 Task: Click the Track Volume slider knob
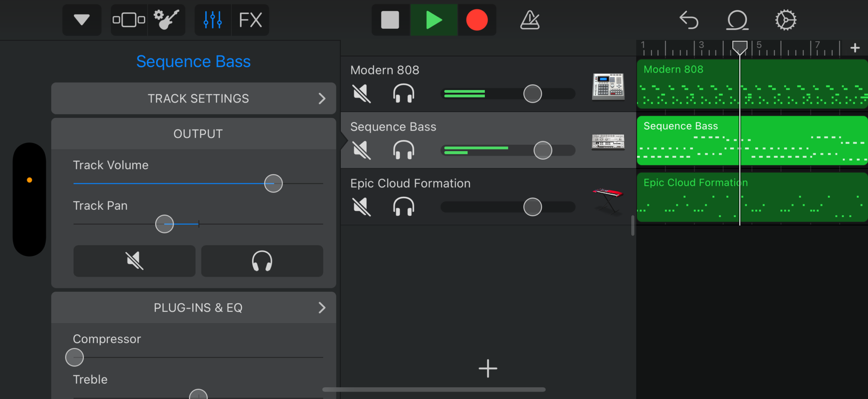tap(273, 183)
